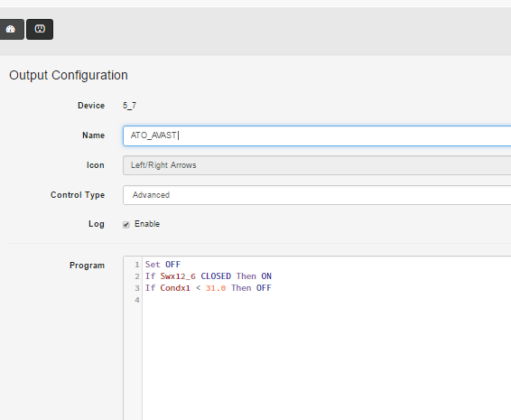511x420 pixels.
Task: Open the dashboard gauge icon button
Action: point(11,29)
